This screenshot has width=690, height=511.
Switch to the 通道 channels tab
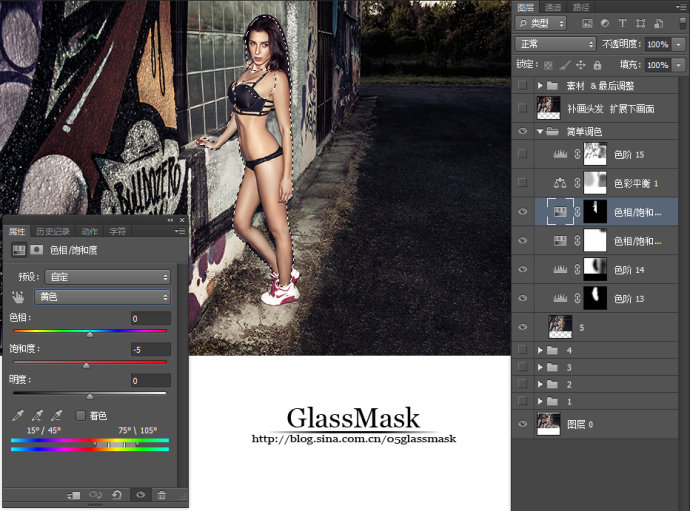tap(553, 7)
